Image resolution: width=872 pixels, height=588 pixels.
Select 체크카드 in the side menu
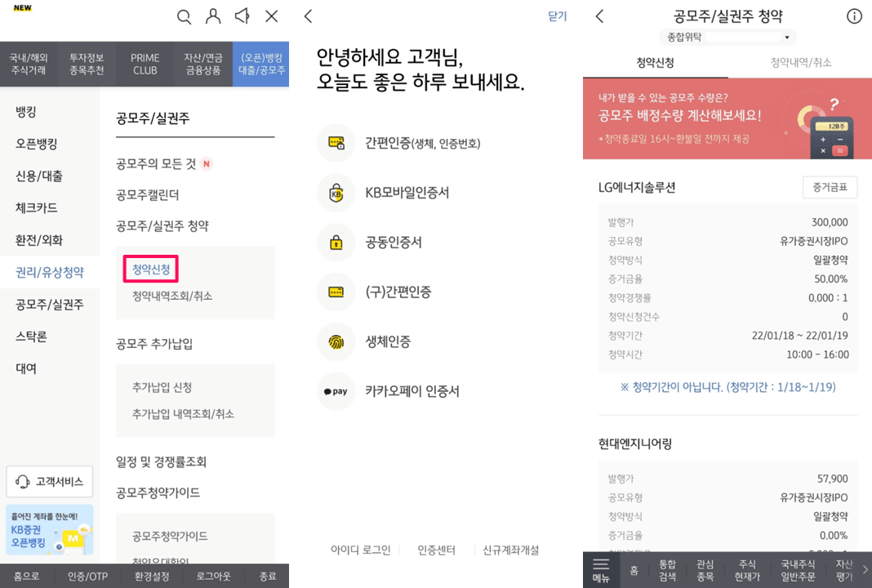[36, 208]
